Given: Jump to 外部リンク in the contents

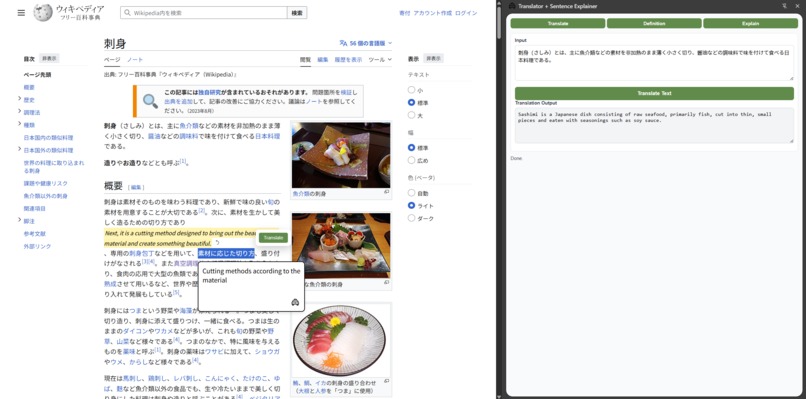Looking at the screenshot, I should point(38,246).
